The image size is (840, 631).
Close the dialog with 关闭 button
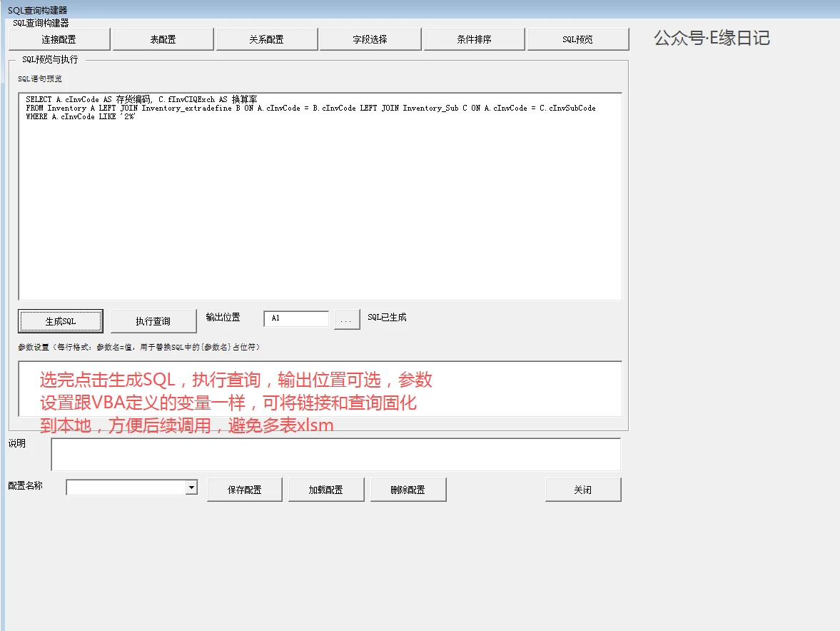(583, 490)
